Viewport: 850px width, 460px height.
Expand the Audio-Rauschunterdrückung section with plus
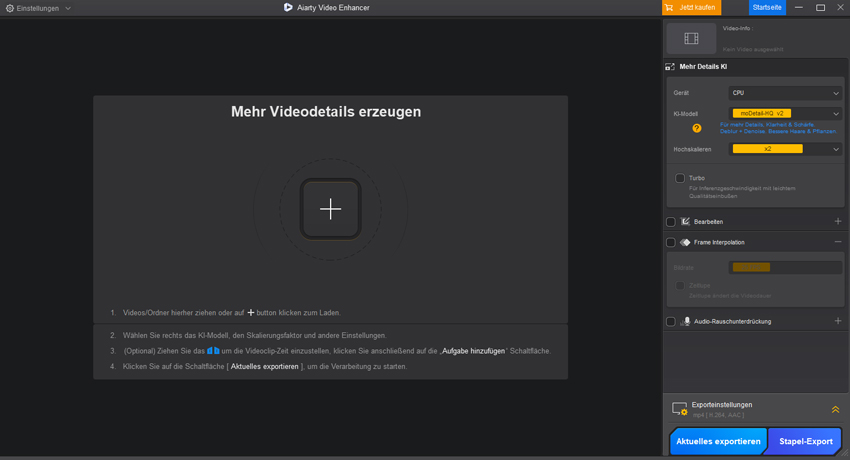tap(838, 321)
